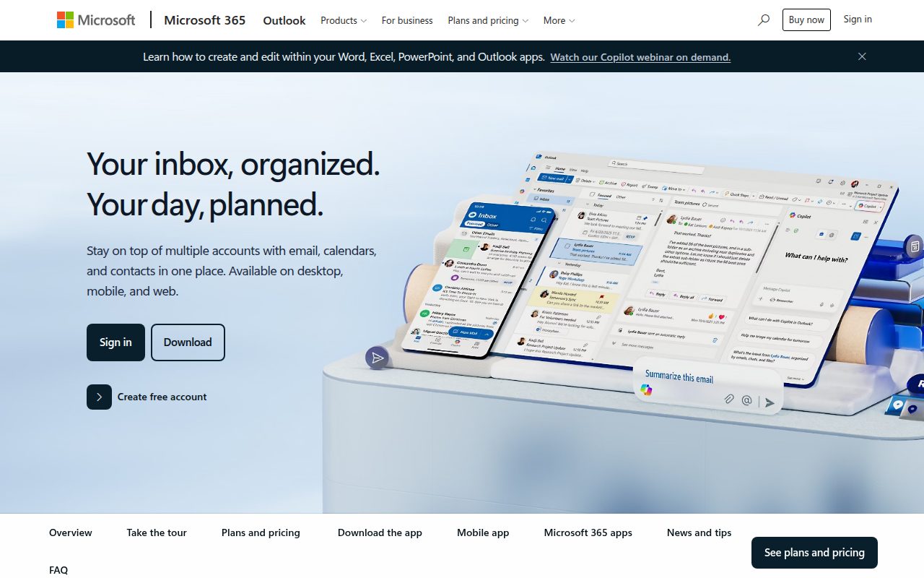Select Plans and pricing in the section tab bar

click(261, 532)
